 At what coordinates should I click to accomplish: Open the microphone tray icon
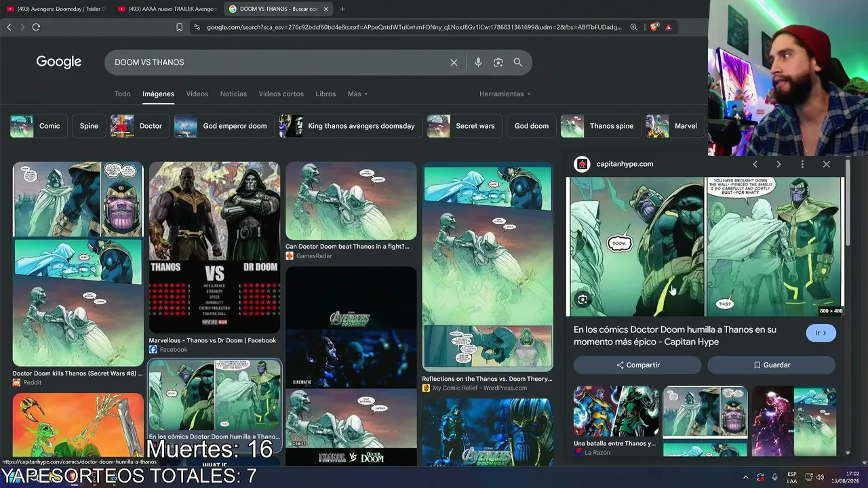[x=774, y=477]
